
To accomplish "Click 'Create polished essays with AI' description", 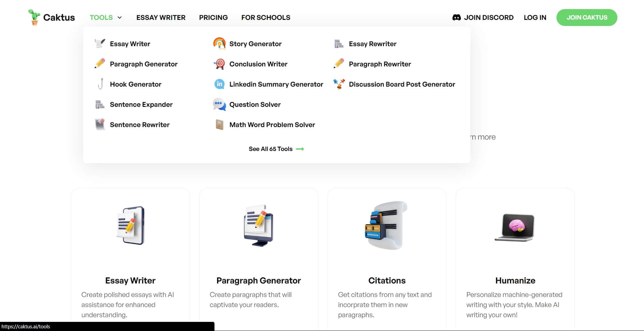I will 128,305.
